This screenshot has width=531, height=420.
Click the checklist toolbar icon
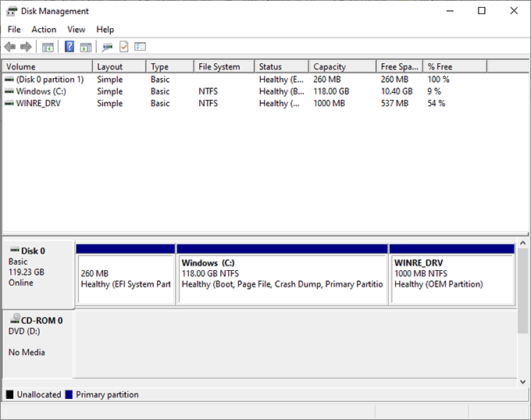coord(141,47)
